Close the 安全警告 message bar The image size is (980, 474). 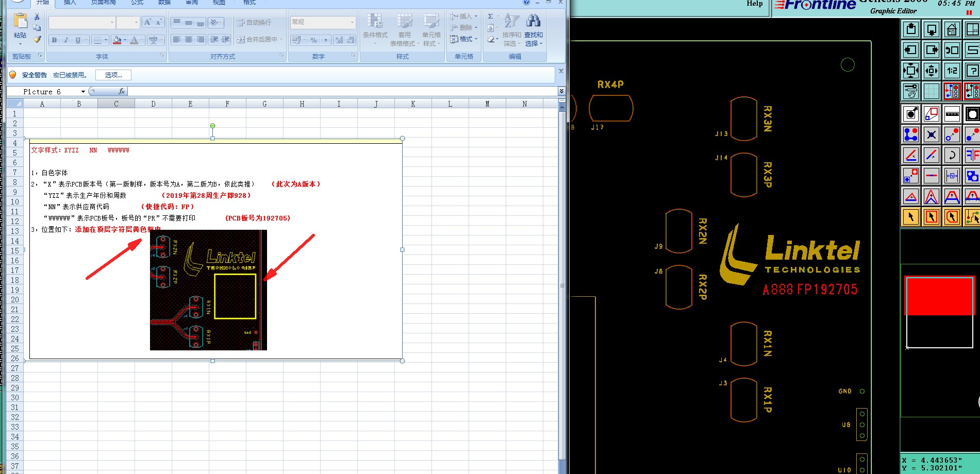pyautogui.click(x=561, y=71)
